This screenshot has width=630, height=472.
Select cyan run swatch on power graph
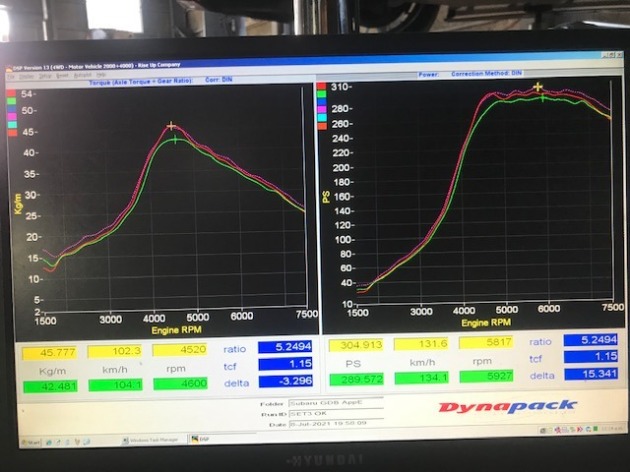pos(321,116)
